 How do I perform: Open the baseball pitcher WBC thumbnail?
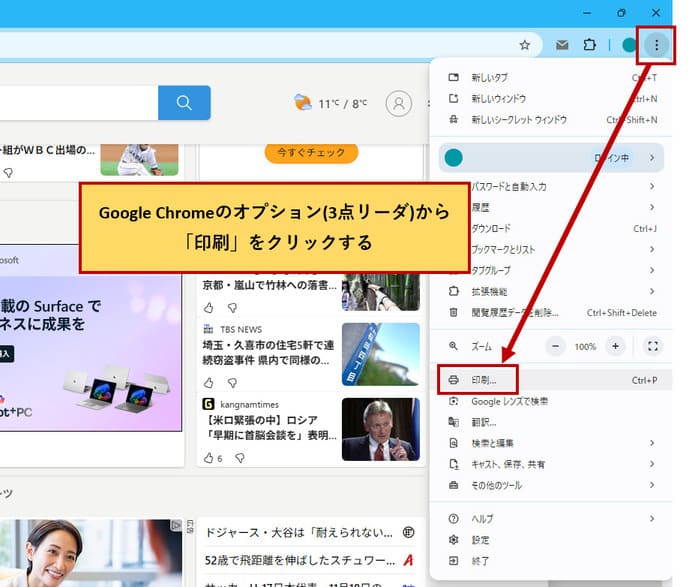click(140, 159)
